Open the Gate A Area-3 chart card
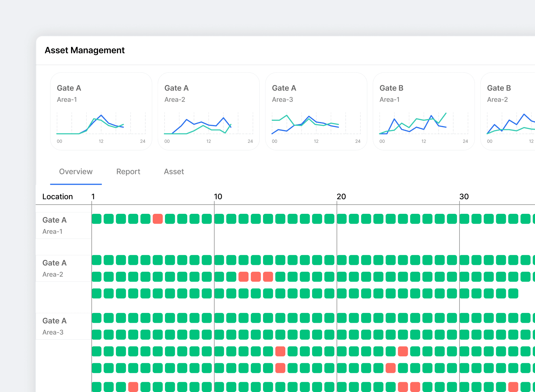535x392 pixels. point(316,111)
